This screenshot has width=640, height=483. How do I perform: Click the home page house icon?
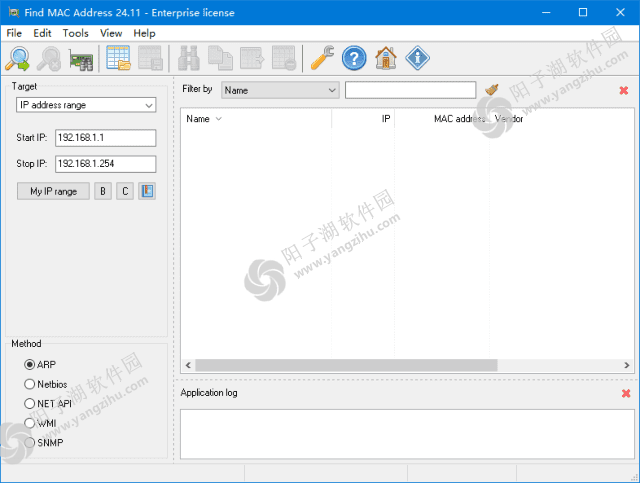click(386, 58)
